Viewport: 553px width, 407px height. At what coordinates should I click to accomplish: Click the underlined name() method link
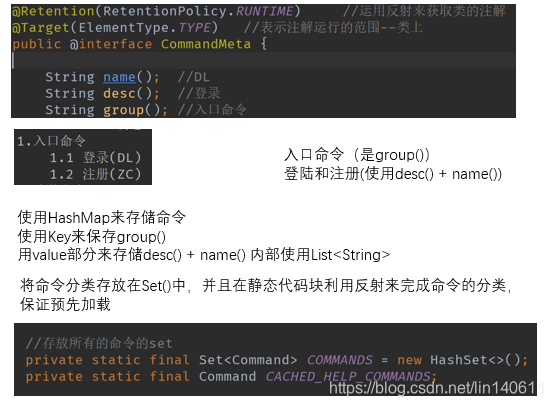tap(119, 77)
